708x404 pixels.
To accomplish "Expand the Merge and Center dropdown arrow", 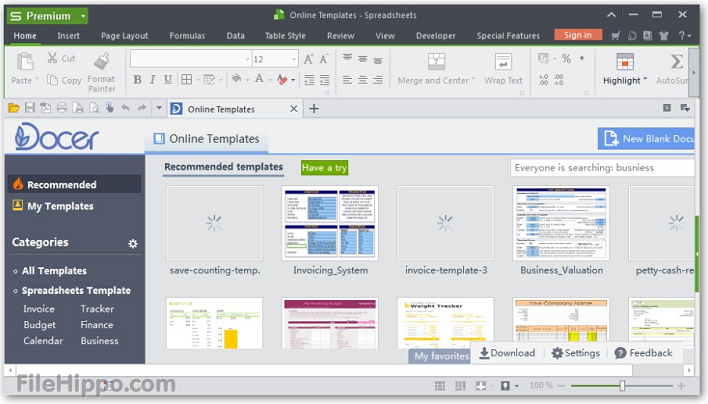I will coord(473,79).
